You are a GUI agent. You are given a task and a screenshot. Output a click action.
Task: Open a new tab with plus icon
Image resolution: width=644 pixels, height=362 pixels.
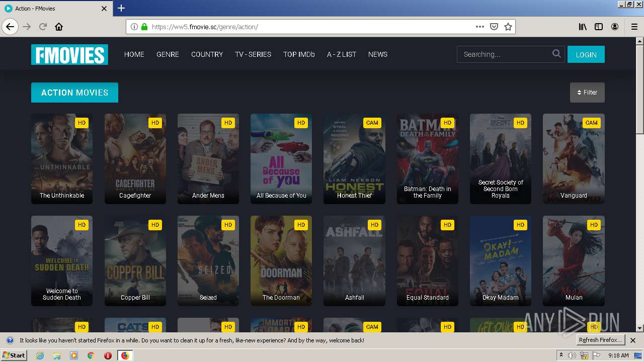(x=121, y=8)
